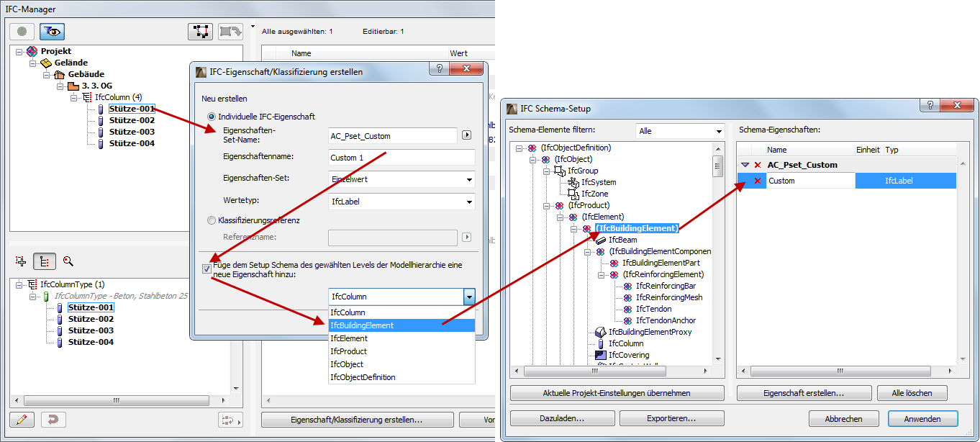Open the Wertetyp dropdown showing IfcLabel
The height and width of the screenshot is (442, 980).
click(401, 202)
